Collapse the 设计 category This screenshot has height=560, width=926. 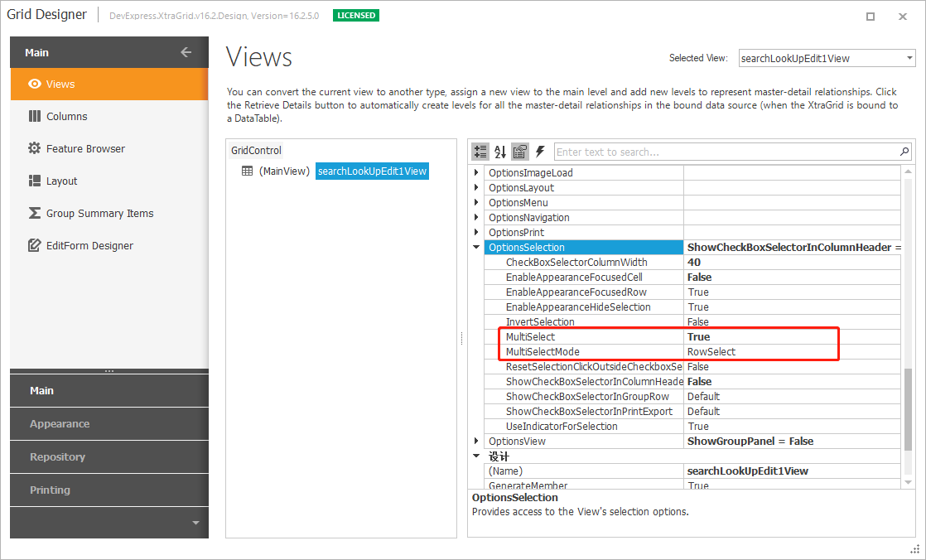[x=476, y=456]
